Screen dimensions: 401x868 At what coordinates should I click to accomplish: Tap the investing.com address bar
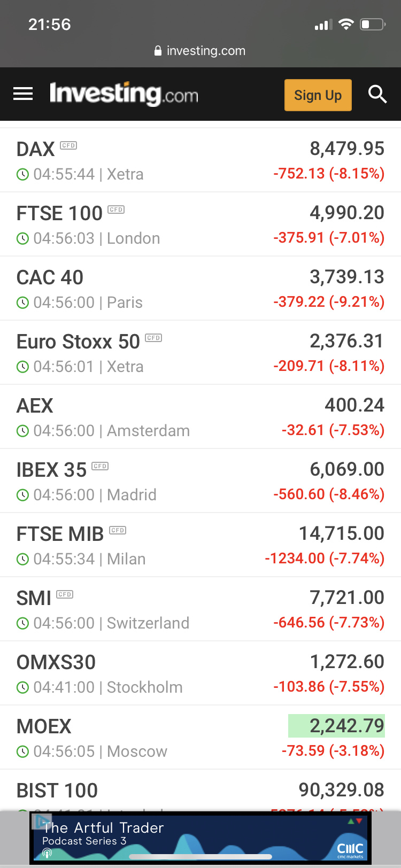point(200,51)
